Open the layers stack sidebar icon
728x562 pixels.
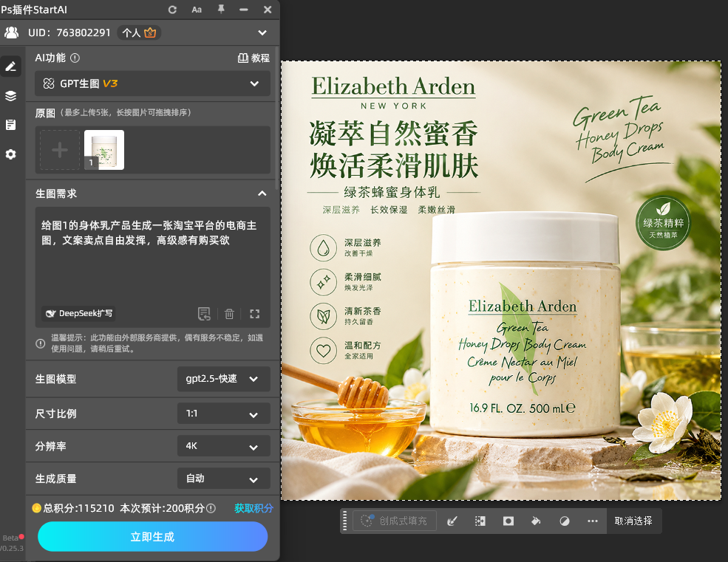point(10,96)
